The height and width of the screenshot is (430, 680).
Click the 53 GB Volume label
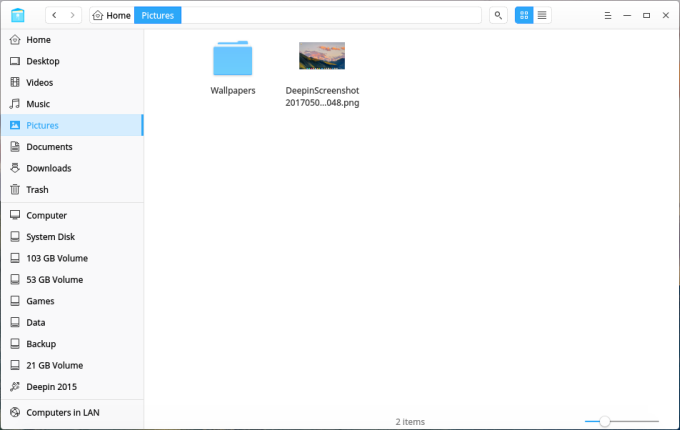[x=55, y=280]
